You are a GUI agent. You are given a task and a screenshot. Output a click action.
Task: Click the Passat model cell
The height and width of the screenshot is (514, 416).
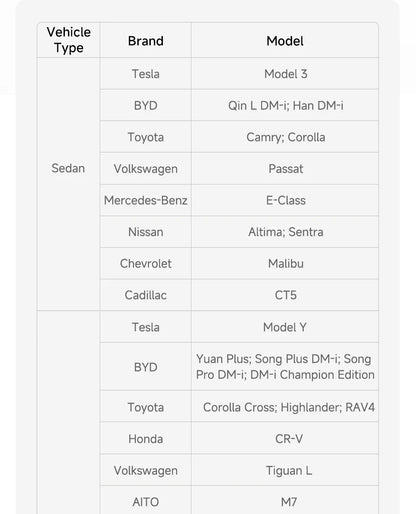[285, 169]
